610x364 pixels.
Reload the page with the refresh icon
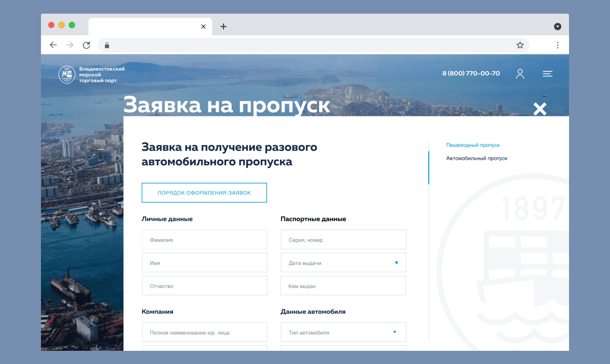point(86,45)
